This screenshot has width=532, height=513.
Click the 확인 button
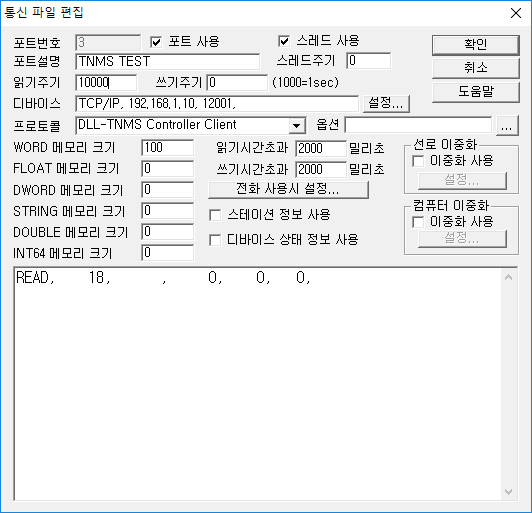coord(476,44)
